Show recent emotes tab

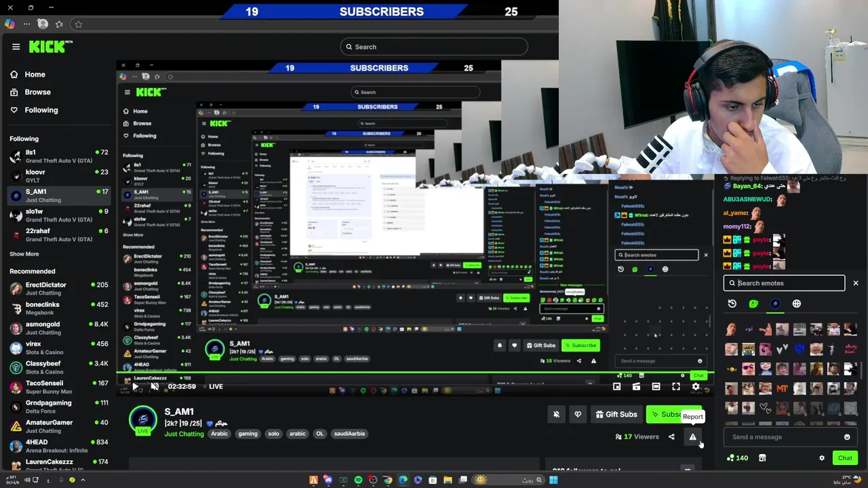click(732, 304)
